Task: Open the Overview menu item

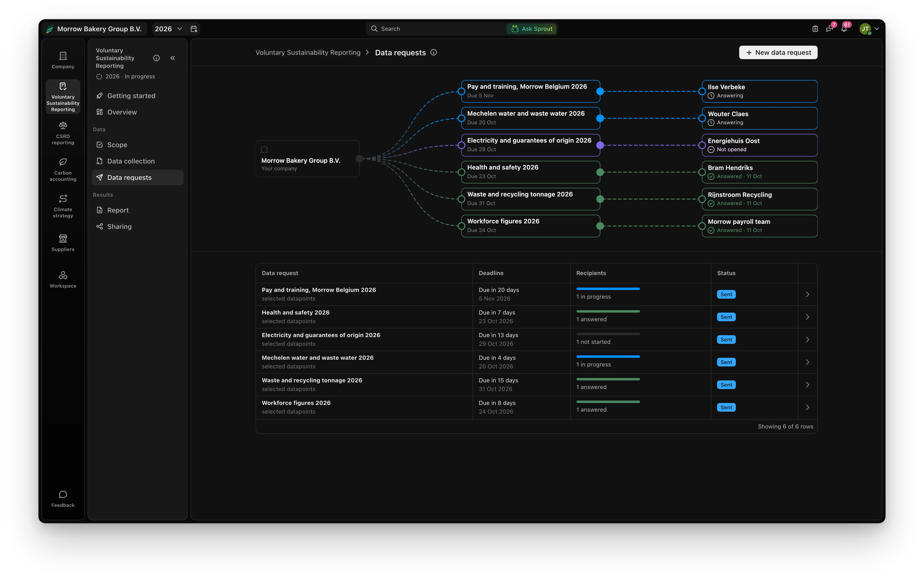Action: 138,112
